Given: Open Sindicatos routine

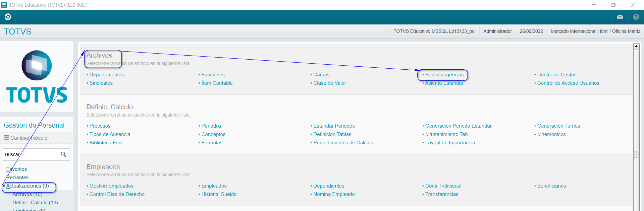Looking at the screenshot, I should tap(101, 83).
